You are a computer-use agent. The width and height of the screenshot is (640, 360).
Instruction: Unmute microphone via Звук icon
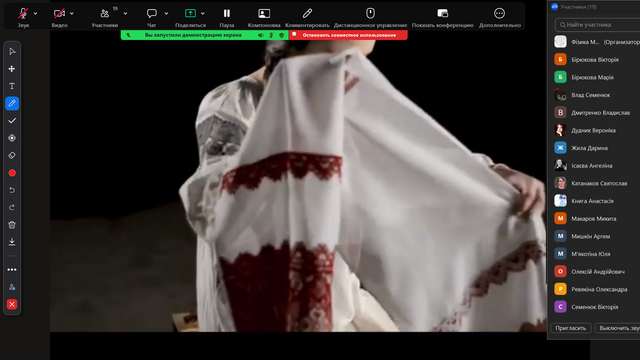point(23,13)
